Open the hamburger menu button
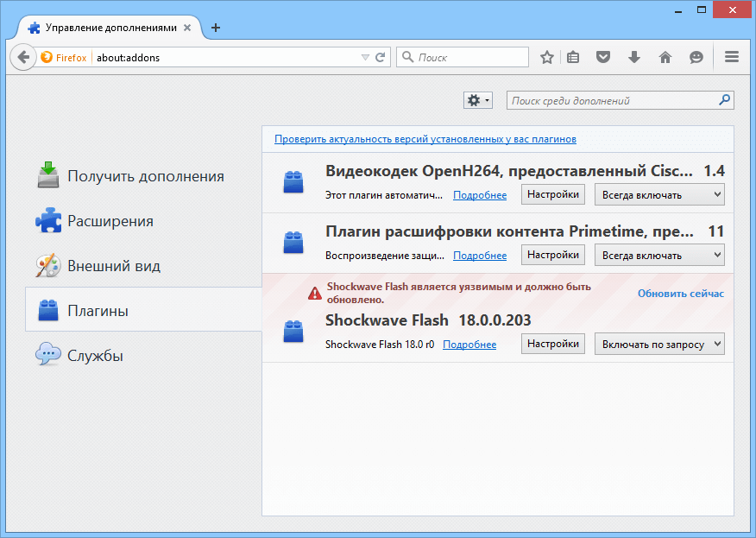The image size is (756, 538). pyautogui.click(x=732, y=58)
